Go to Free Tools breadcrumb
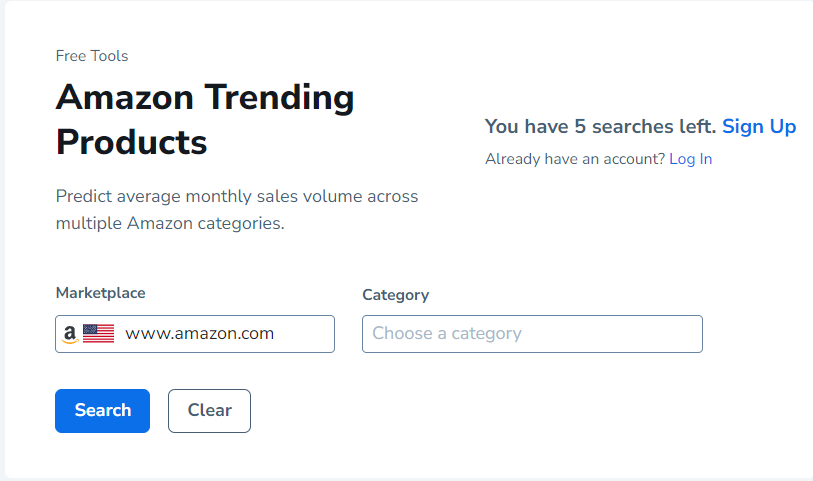The width and height of the screenshot is (813, 481). click(x=92, y=56)
